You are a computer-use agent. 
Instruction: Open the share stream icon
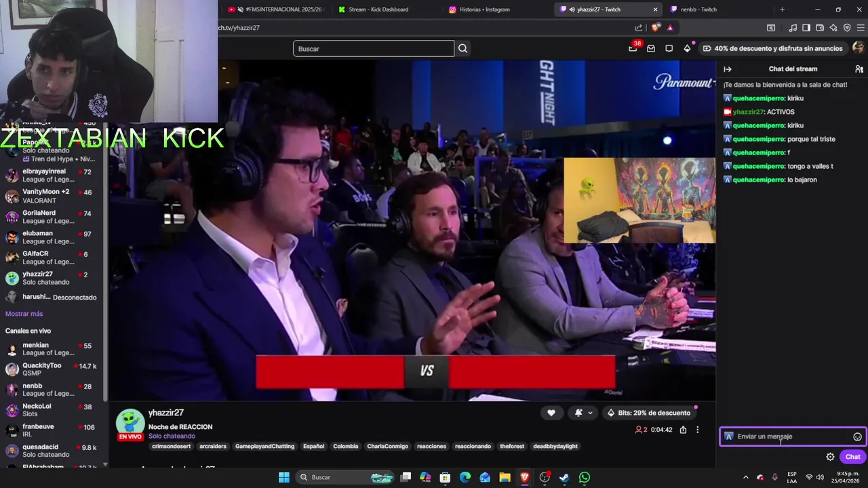pos(683,430)
